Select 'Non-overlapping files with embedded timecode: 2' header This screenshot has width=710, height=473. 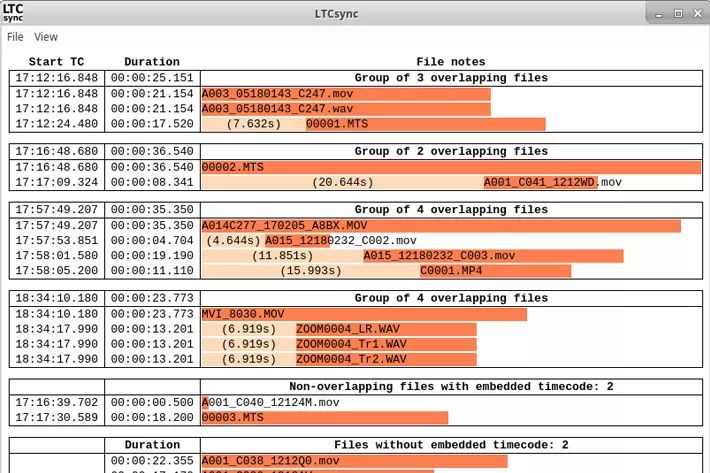(x=451, y=387)
